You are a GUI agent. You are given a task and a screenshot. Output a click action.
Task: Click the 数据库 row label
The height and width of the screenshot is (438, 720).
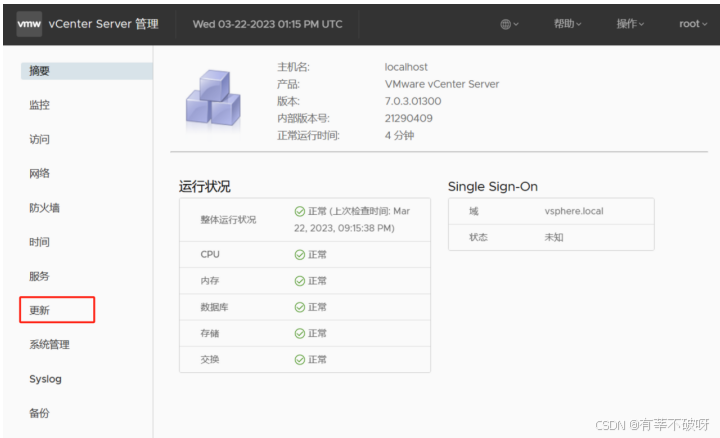214,307
